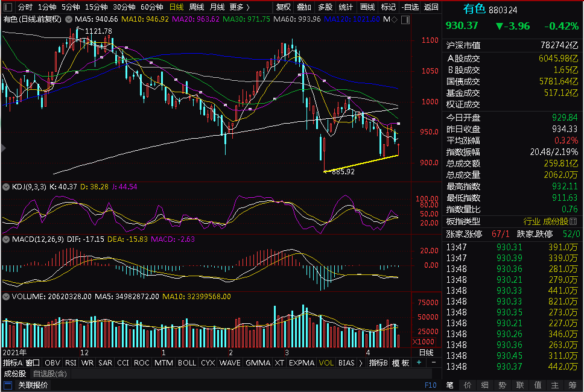Click the yellow trendline on the chart

[361, 163]
